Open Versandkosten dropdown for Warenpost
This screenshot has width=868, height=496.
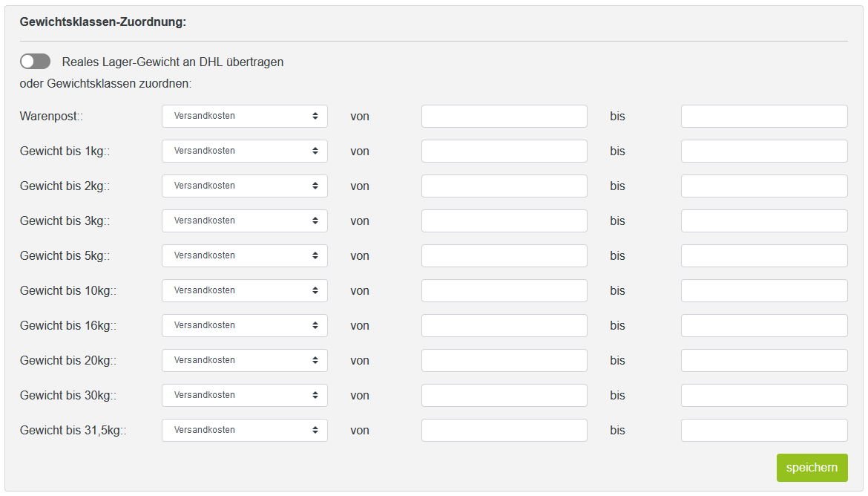point(245,117)
